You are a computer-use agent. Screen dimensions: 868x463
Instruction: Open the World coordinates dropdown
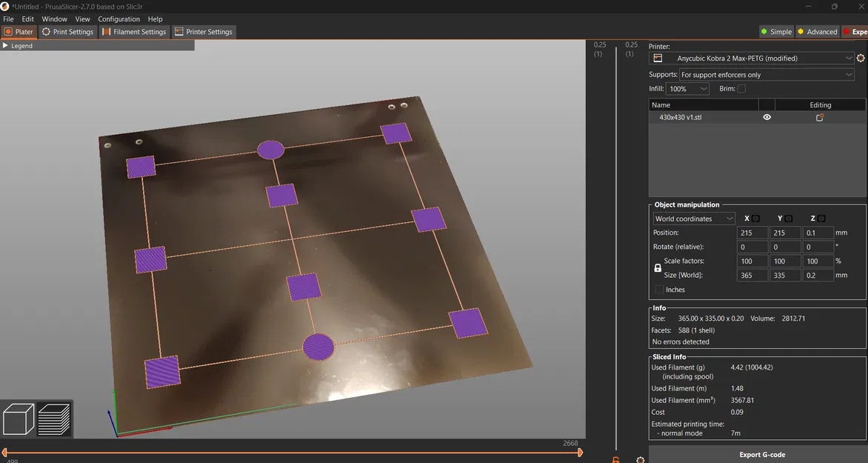[x=694, y=219]
